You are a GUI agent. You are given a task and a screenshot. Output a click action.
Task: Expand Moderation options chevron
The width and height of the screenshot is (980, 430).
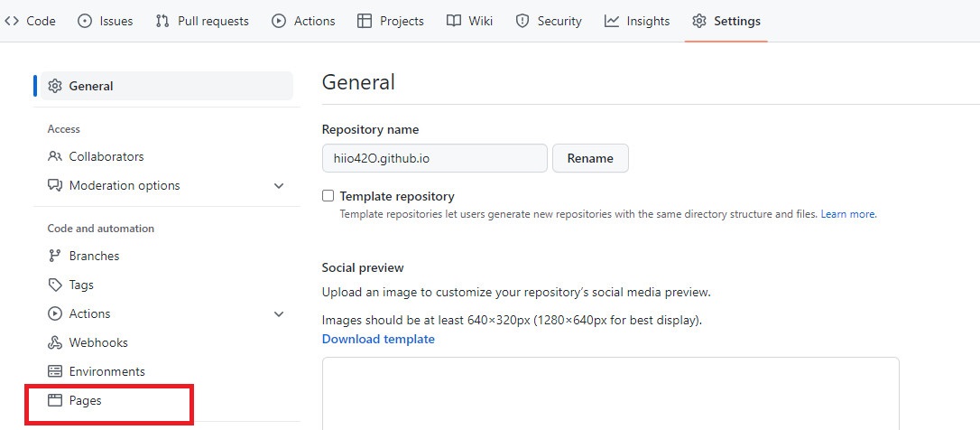279,186
